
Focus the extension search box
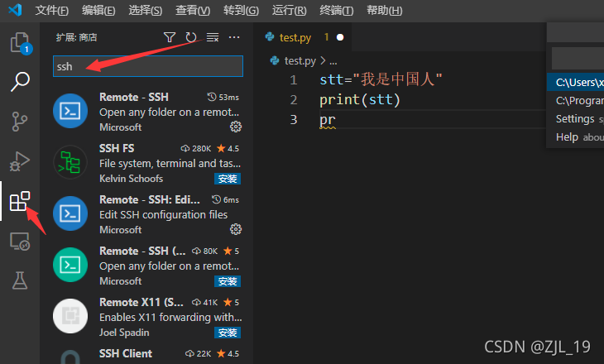point(148,66)
